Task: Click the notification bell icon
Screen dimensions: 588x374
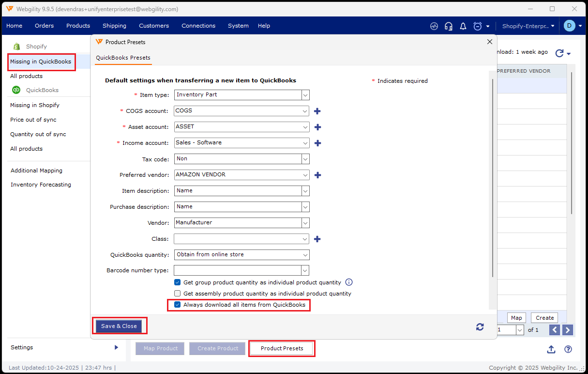Action: pos(463,26)
